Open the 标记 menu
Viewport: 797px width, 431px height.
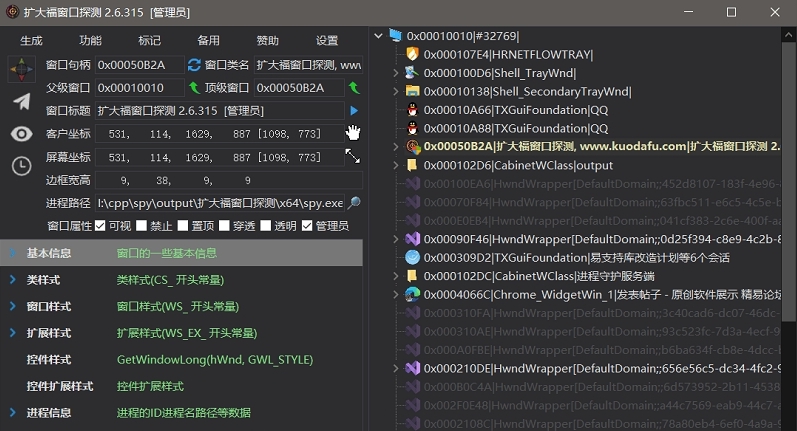149,41
